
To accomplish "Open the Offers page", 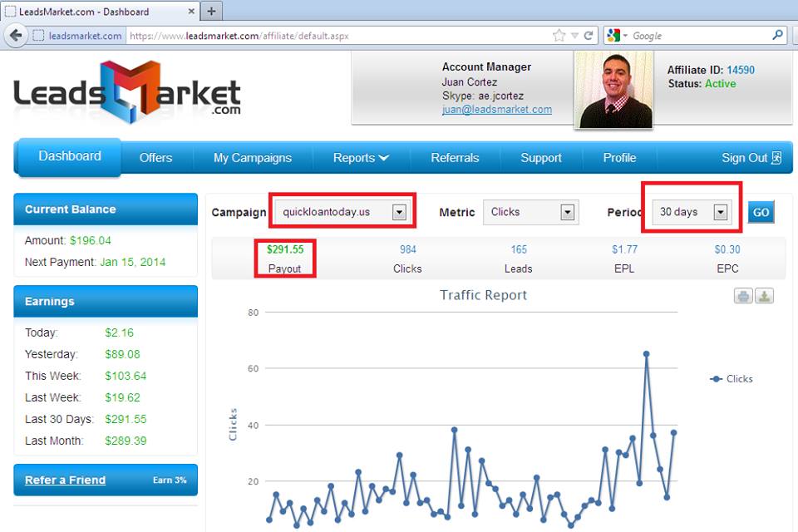I will coord(155,158).
